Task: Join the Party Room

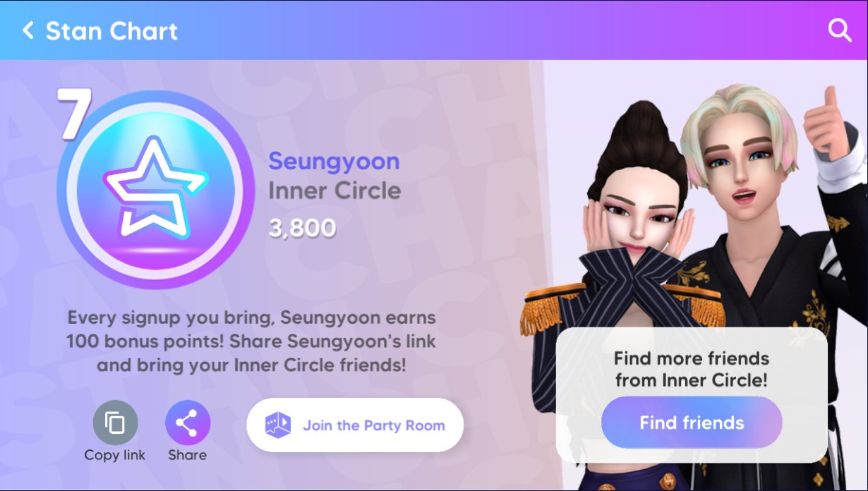Action: click(x=355, y=425)
